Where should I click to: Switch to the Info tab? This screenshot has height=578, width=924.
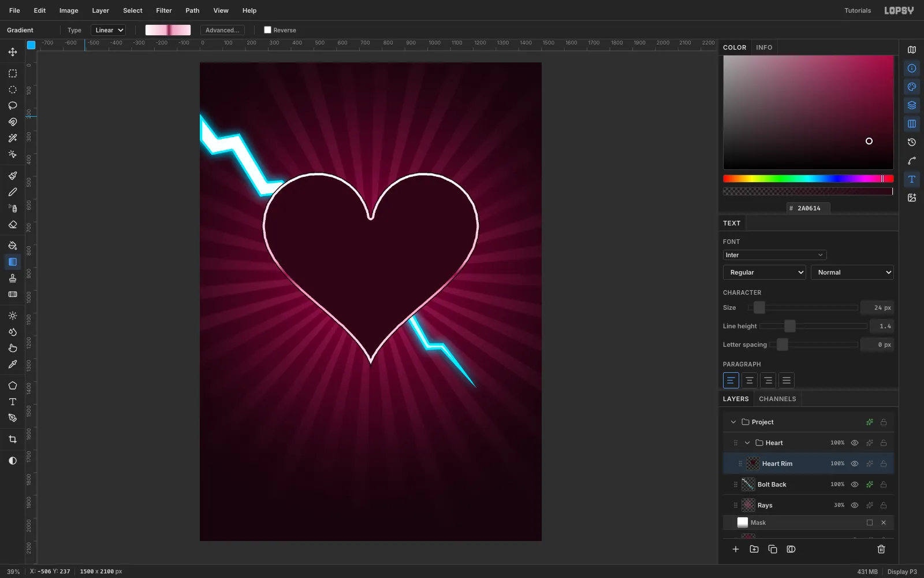764,47
